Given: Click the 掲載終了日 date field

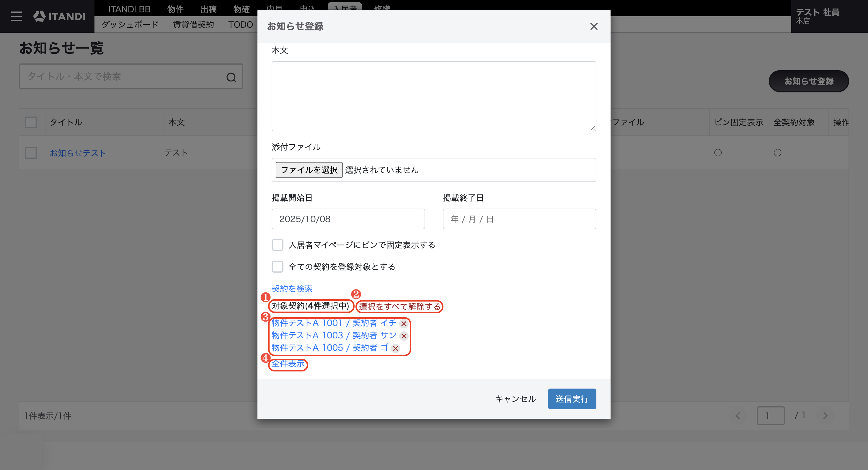Looking at the screenshot, I should [x=519, y=219].
